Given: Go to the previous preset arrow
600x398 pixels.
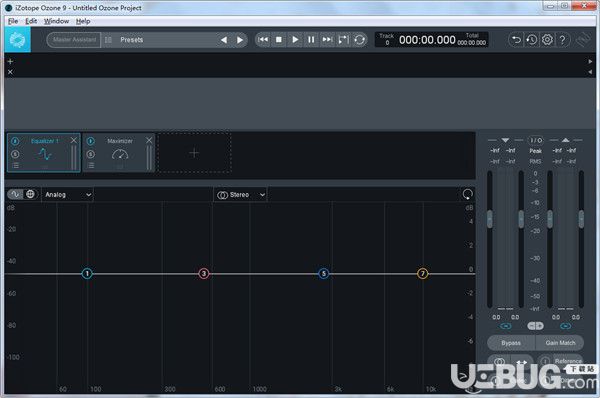Looking at the screenshot, I should [224, 40].
